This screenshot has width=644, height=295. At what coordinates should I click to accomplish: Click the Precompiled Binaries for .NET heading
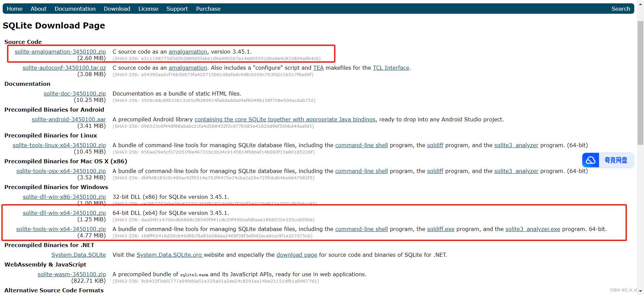[x=49, y=245]
